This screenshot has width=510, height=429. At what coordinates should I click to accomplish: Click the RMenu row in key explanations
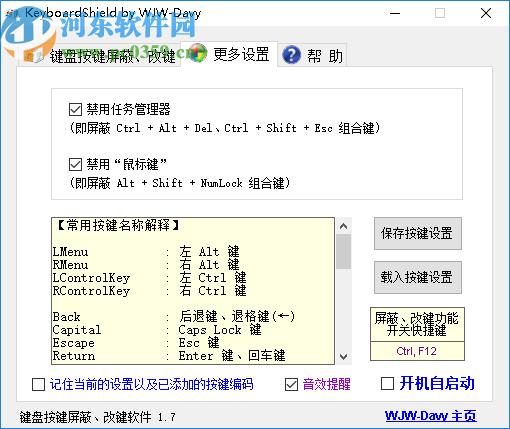pyautogui.click(x=146, y=265)
